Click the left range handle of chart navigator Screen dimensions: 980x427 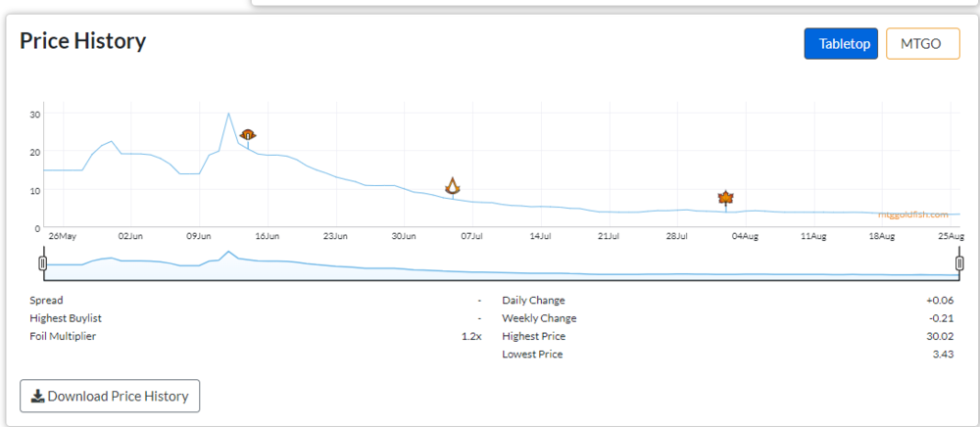[42, 262]
